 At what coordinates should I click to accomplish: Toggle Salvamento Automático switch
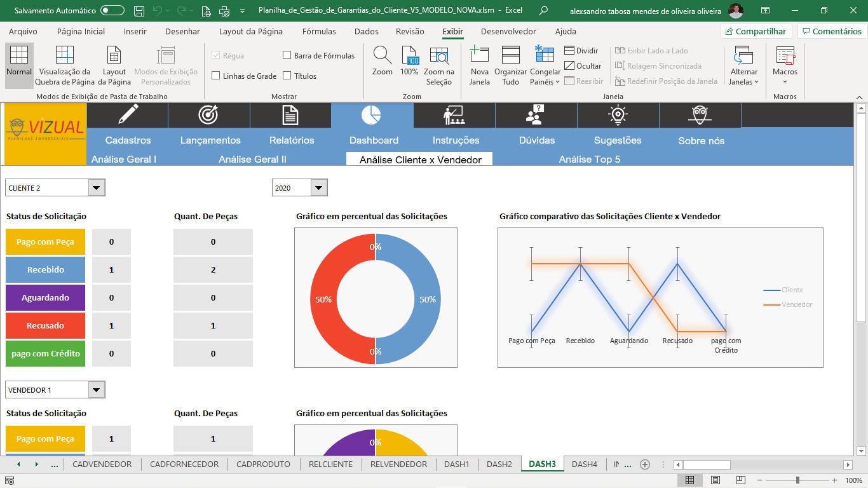[x=112, y=11]
